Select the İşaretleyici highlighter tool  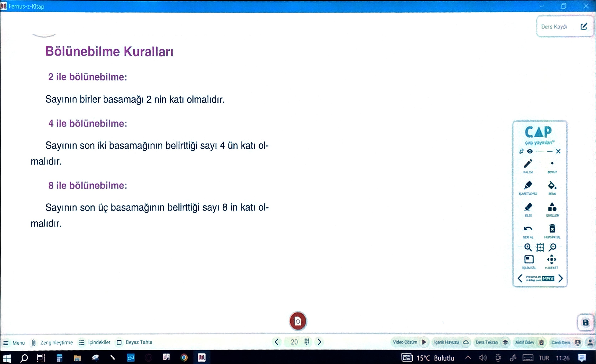click(528, 186)
